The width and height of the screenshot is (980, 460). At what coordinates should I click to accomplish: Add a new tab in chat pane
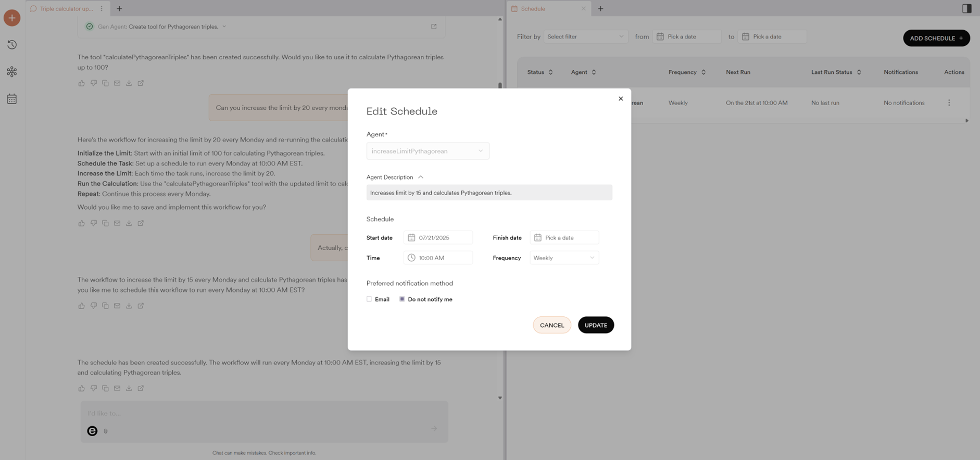coord(119,8)
